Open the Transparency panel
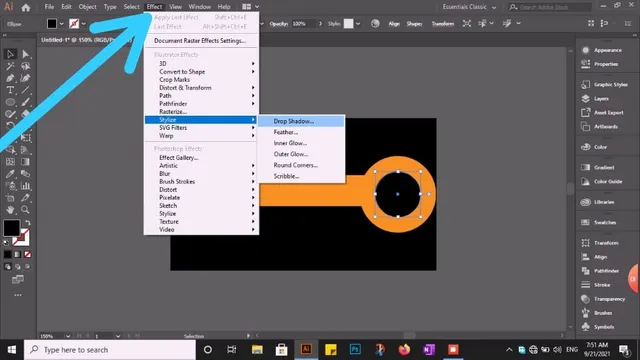Viewport: 640px width, 360px height. pyautogui.click(x=603, y=299)
